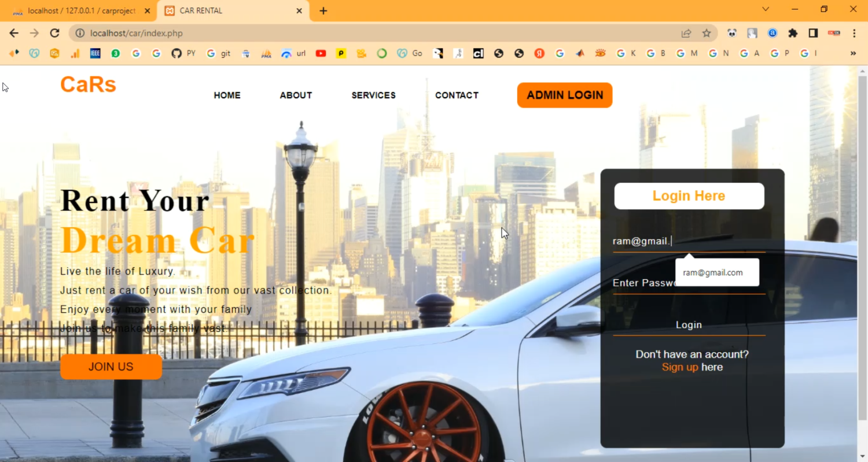Open the GitHub PY bookmark

coord(183,53)
